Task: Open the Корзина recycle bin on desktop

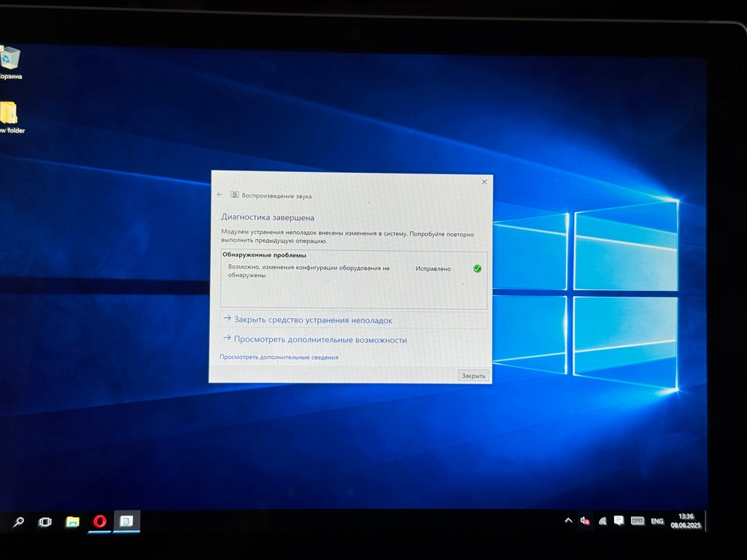Action: pos(9,62)
